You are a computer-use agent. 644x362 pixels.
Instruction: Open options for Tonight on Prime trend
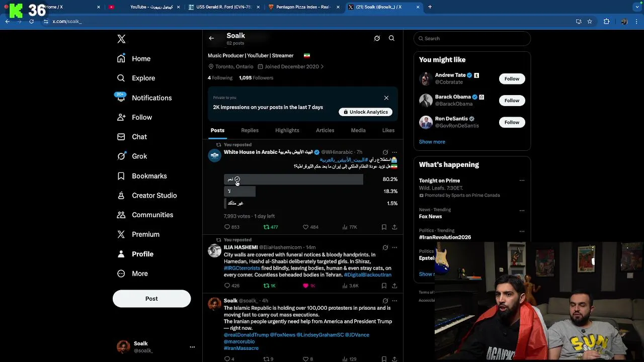tap(522, 180)
